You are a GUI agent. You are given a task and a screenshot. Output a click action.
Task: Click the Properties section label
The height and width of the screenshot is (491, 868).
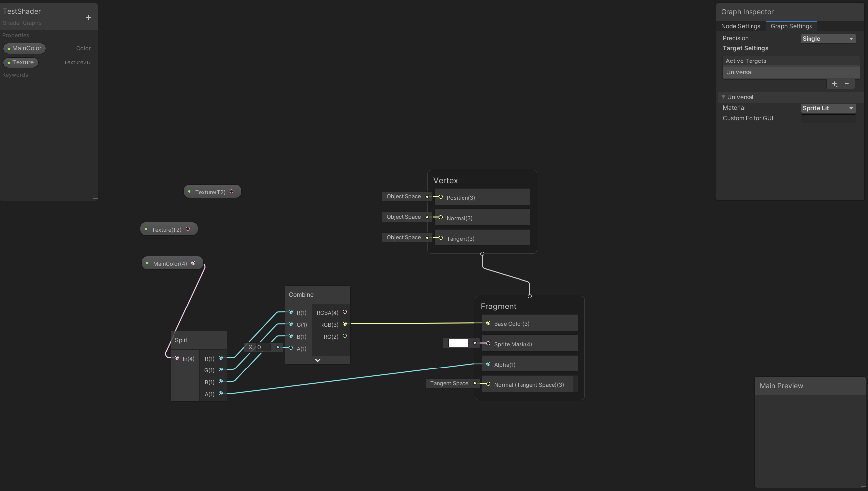click(x=16, y=36)
